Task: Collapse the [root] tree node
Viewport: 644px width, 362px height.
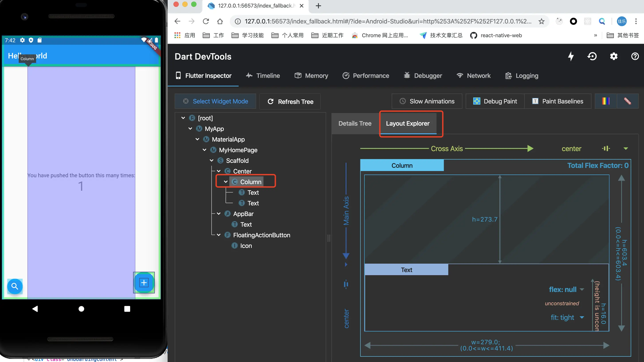Action: 183,118
